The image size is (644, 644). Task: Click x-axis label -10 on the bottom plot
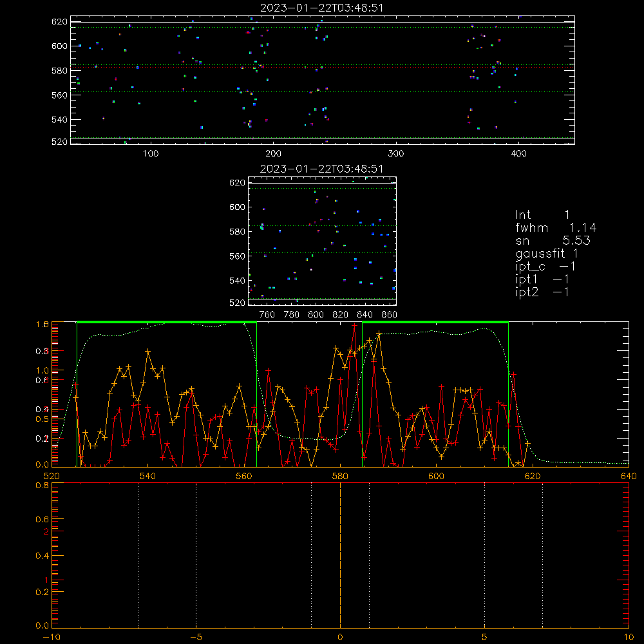pyautogui.click(x=52, y=637)
